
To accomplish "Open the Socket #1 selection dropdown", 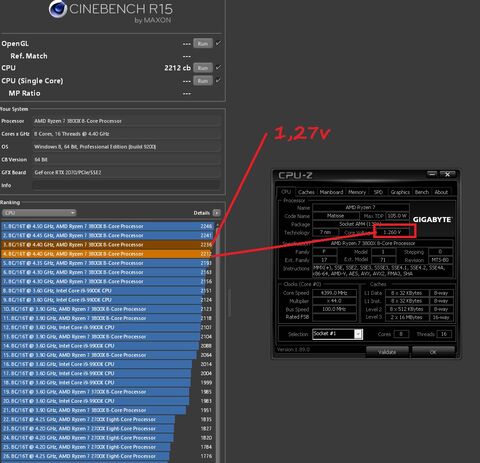I will (337, 334).
